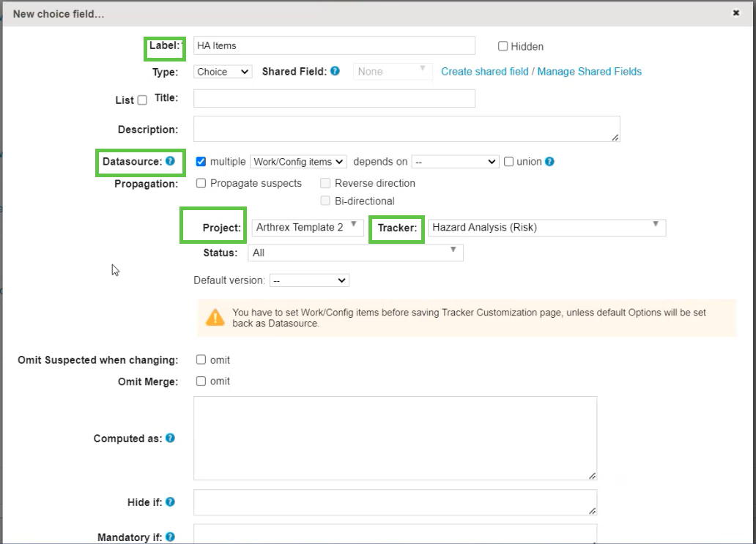The width and height of the screenshot is (756, 544).
Task: Click the Manage Shared Fields link
Action: (589, 71)
